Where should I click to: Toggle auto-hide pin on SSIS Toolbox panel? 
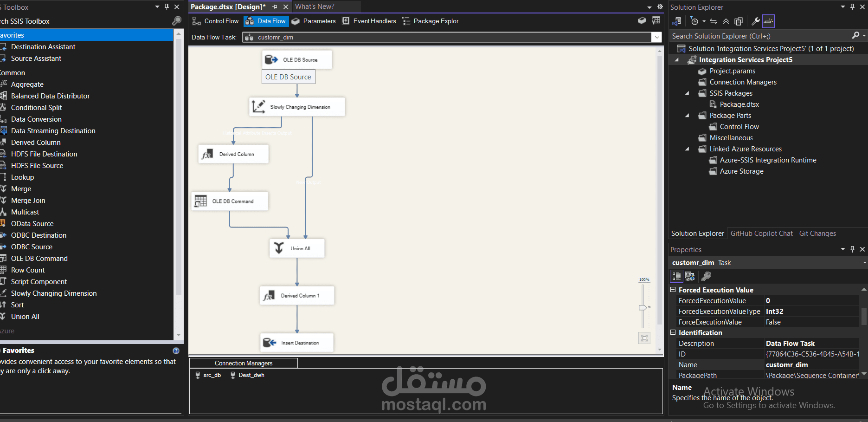point(167,7)
